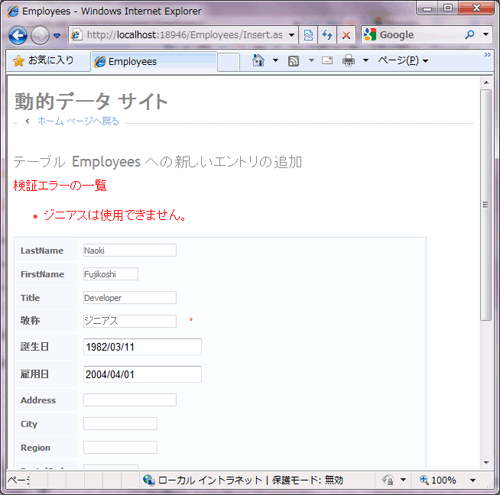Open search provider options dropdown

(x=486, y=34)
